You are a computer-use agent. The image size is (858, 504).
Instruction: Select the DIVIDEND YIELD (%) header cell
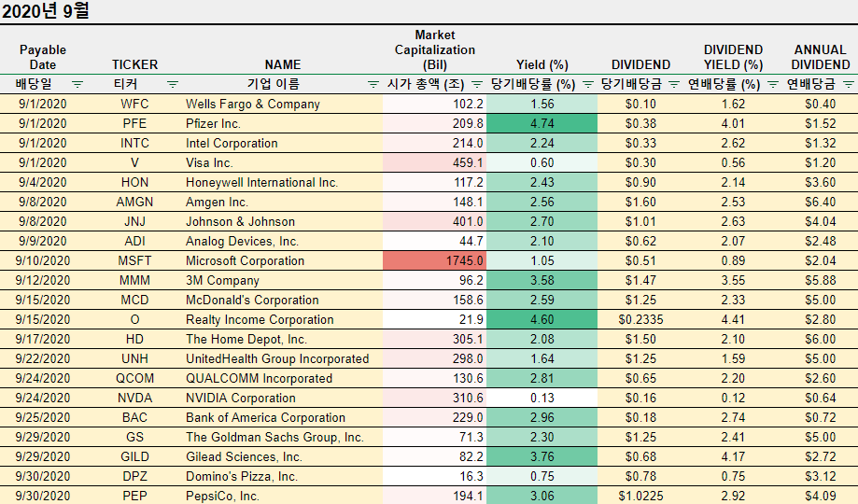tap(733, 57)
